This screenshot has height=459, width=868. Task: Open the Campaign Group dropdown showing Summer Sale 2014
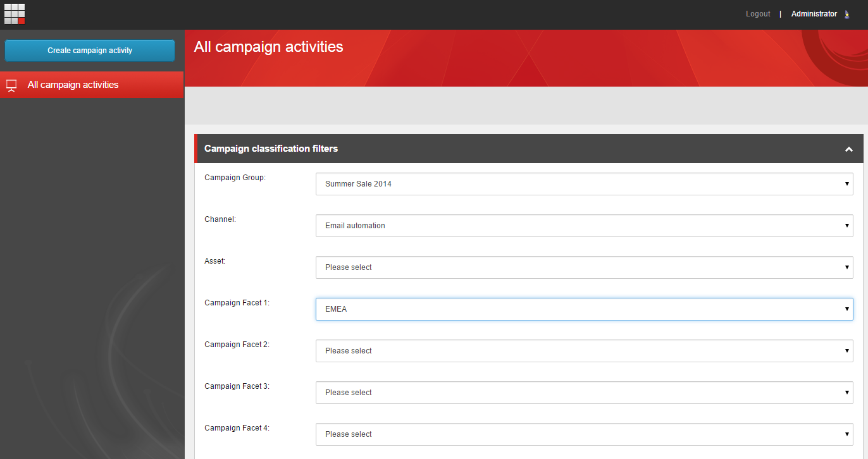584,184
